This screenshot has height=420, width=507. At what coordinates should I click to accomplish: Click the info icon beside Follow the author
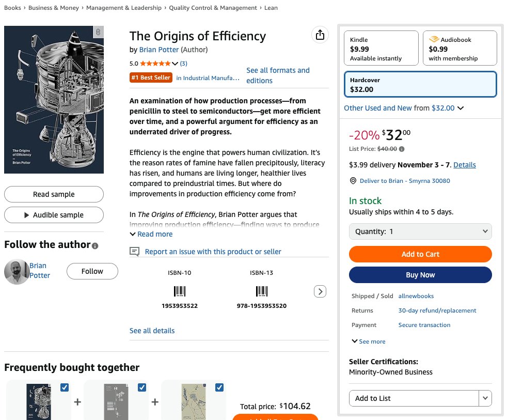pyautogui.click(x=95, y=246)
